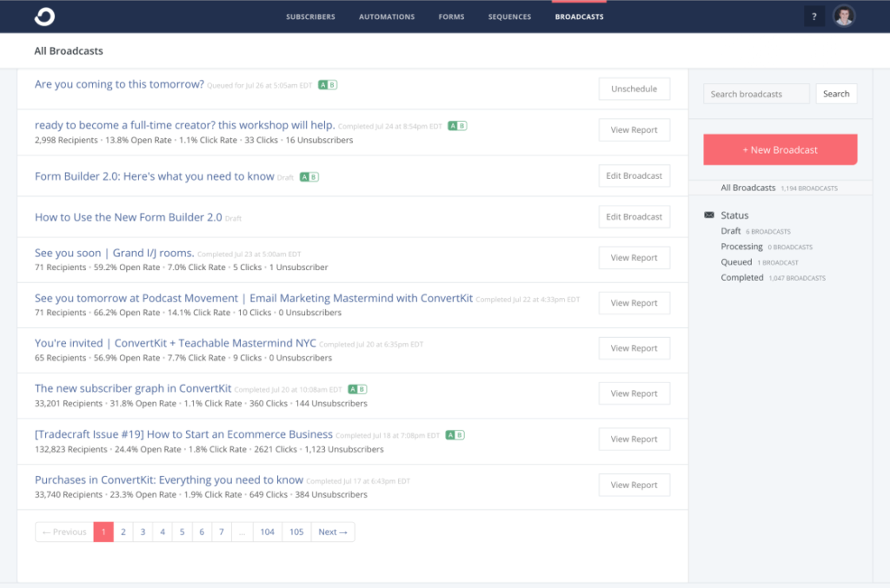Viewport: 890px width, 588px height.
Task: Click page 105 in pagination
Action: tap(296, 532)
